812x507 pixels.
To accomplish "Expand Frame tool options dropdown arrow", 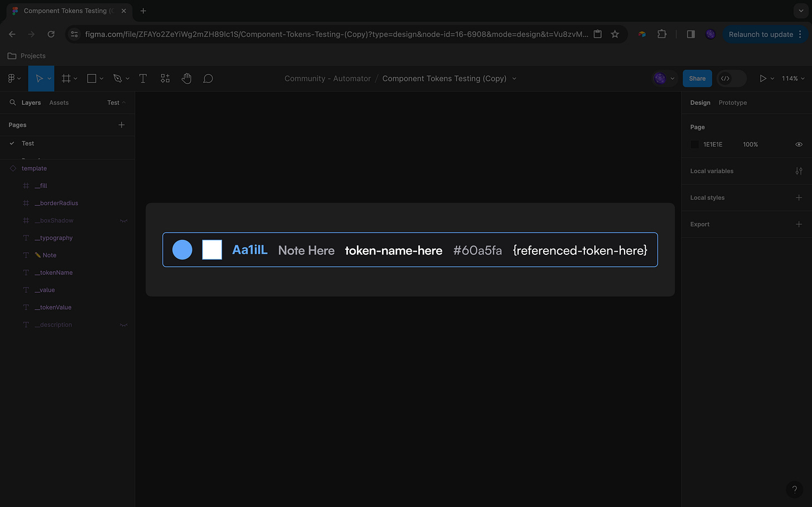I will tap(76, 79).
